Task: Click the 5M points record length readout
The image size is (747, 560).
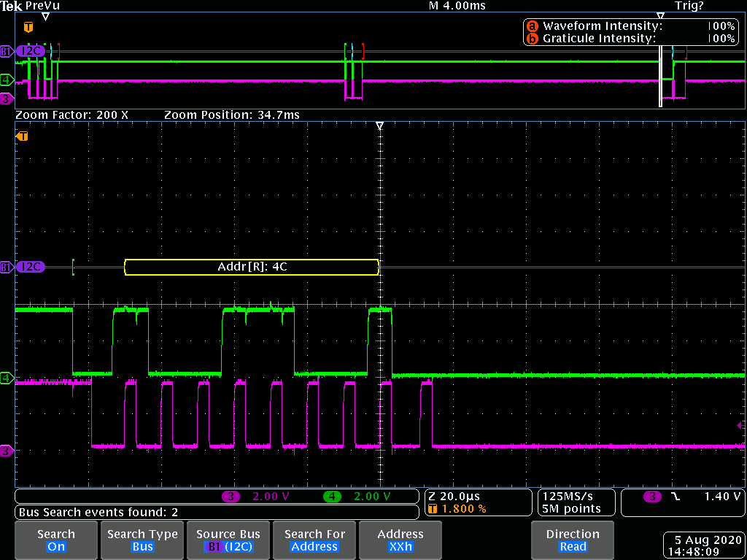Action: pos(570,508)
